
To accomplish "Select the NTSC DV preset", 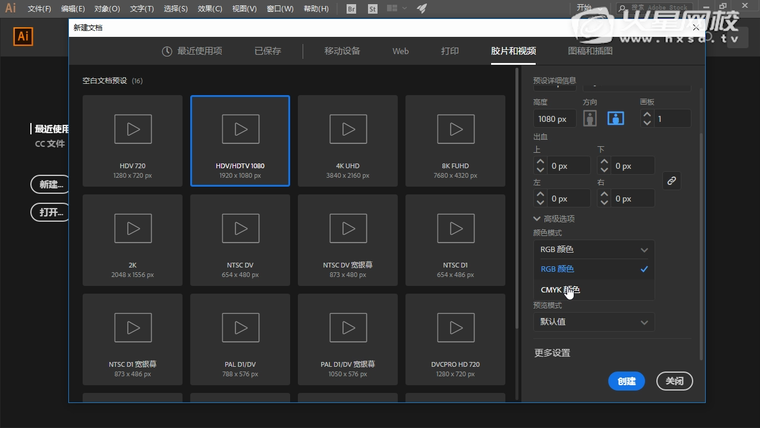I will (x=240, y=239).
